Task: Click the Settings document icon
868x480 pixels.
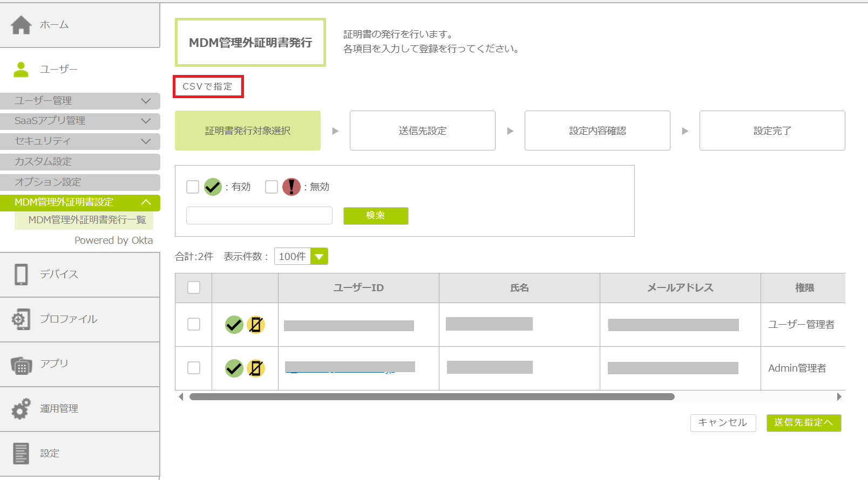Action: pyautogui.click(x=21, y=454)
